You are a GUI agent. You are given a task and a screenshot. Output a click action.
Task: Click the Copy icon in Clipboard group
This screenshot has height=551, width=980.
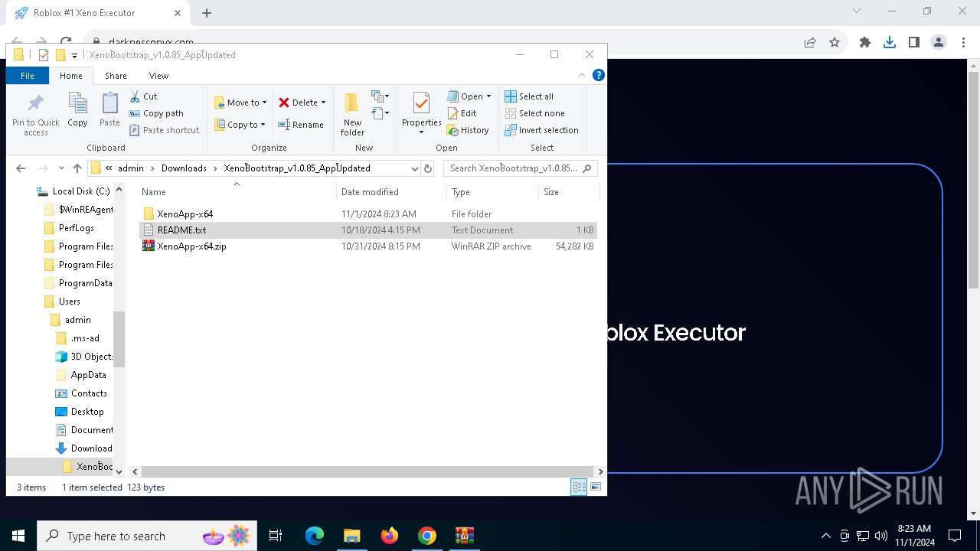pos(77,109)
